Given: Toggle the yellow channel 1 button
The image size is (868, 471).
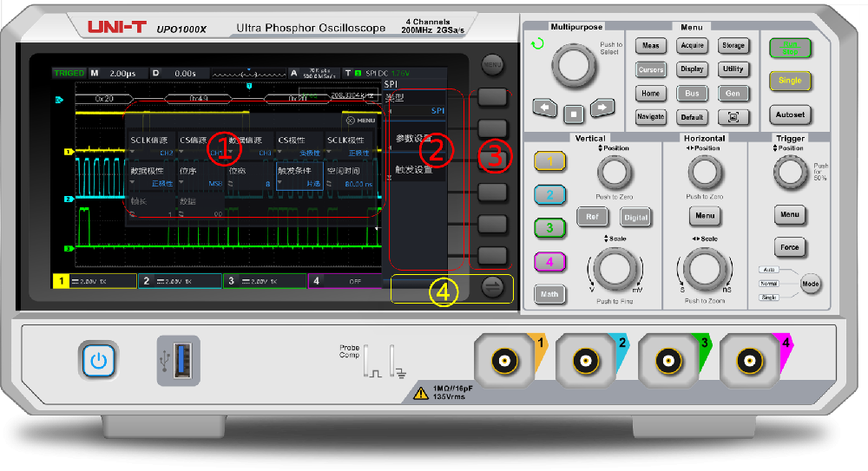Looking at the screenshot, I should 549,160.
